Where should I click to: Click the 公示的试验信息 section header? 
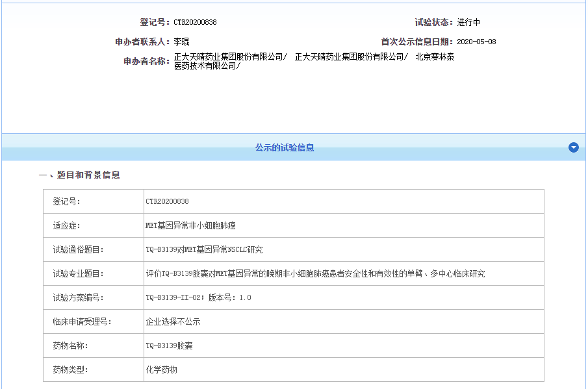(x=285, y=147)
